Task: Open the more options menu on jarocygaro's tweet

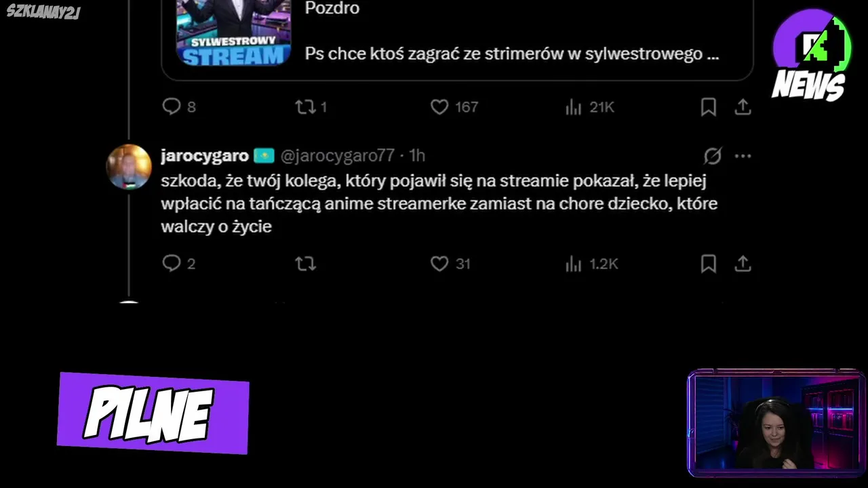Action: pyautogui.click(x=743, y=156)
